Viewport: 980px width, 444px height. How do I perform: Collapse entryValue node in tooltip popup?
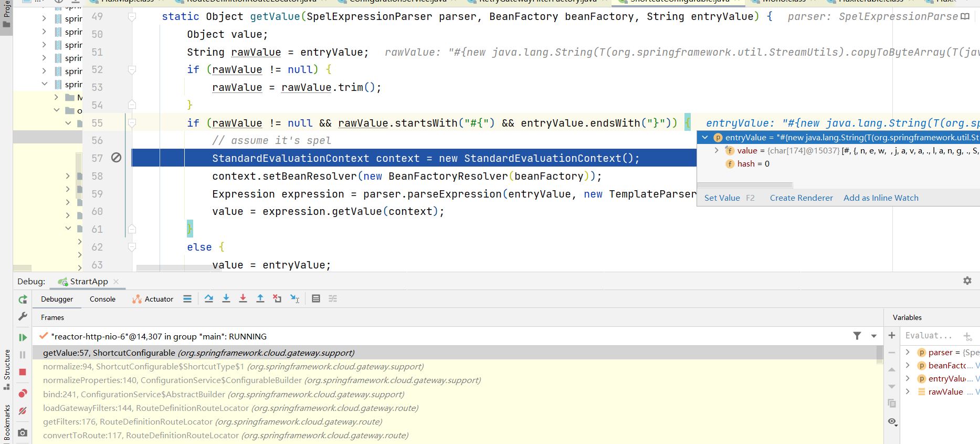tap(705, 138)
